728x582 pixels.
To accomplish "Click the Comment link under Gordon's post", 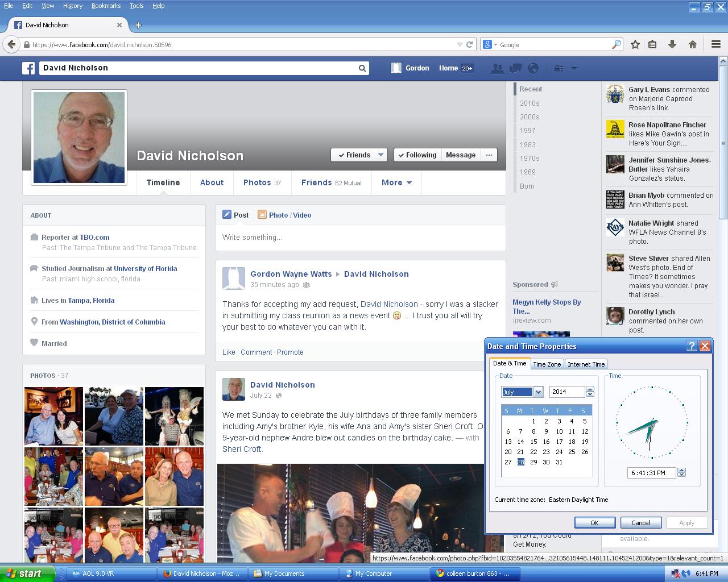I will pos(256,352).
